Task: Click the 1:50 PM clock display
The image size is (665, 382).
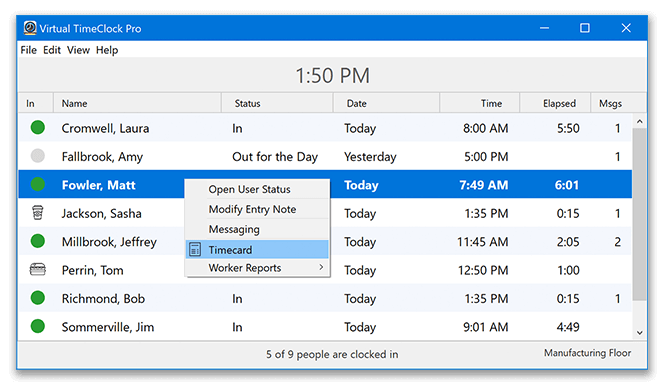Action: click(x=332, y=76)
